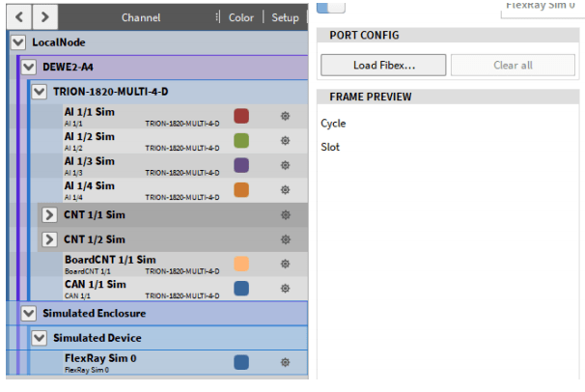The width and height of the screenshot is (585, 392).
Task: Change red color swatch of AI 1/1 Sim
Action: click(241, 116)
